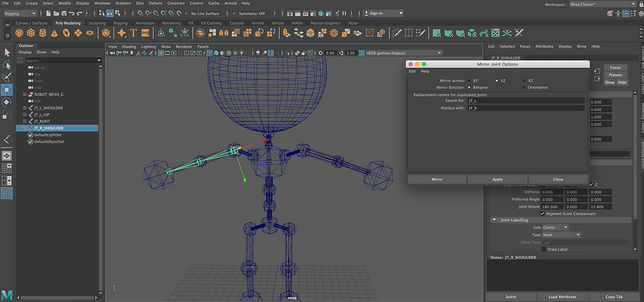Viewport: 644px width, 302px height.
Task: Open the Sign In dropdown
Action: coord(383,13)
